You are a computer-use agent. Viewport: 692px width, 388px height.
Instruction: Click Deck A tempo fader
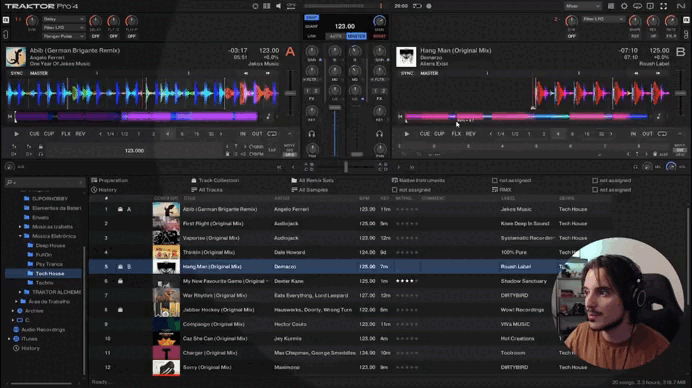(290, 93)
